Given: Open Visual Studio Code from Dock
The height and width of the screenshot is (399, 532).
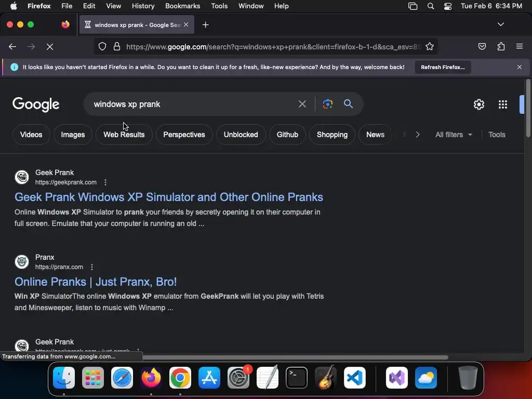Looking at the screenshot, I should pos(354,378).
